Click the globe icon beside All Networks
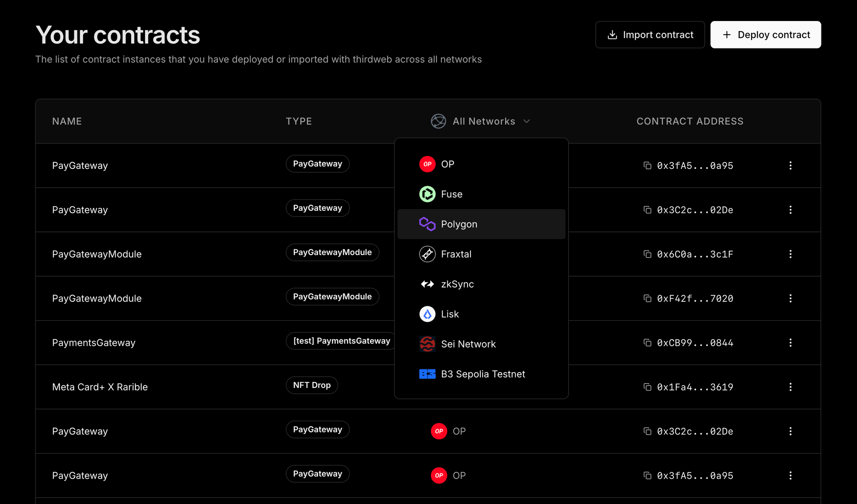This screenshot has height=504, width=857. pos(438,121)
